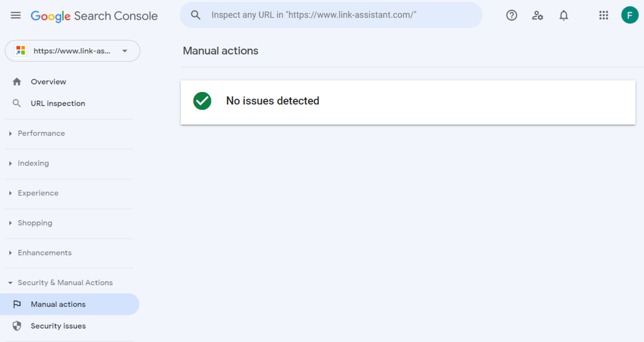Switch to the Security issues page

pos(59,326)
